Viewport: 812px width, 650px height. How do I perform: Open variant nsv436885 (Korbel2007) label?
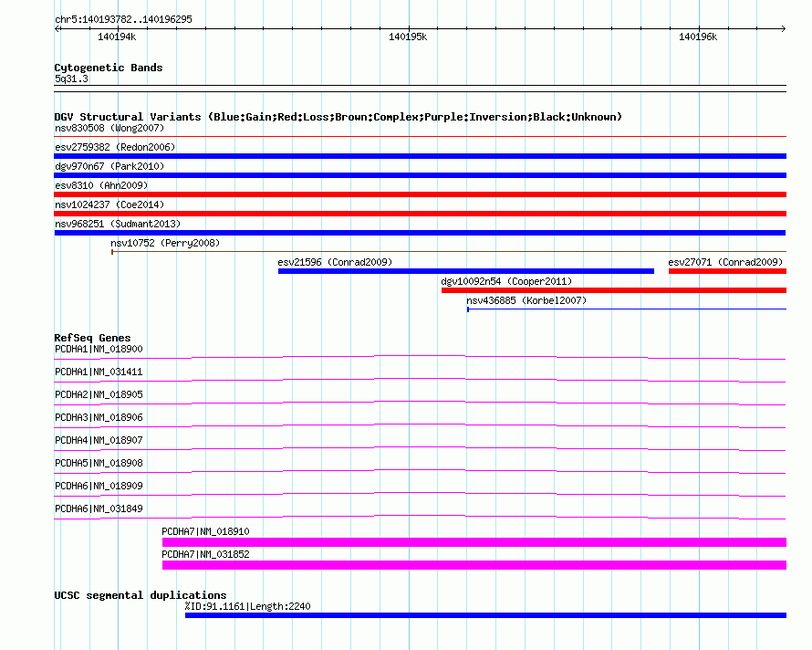(x=526, y=300)
